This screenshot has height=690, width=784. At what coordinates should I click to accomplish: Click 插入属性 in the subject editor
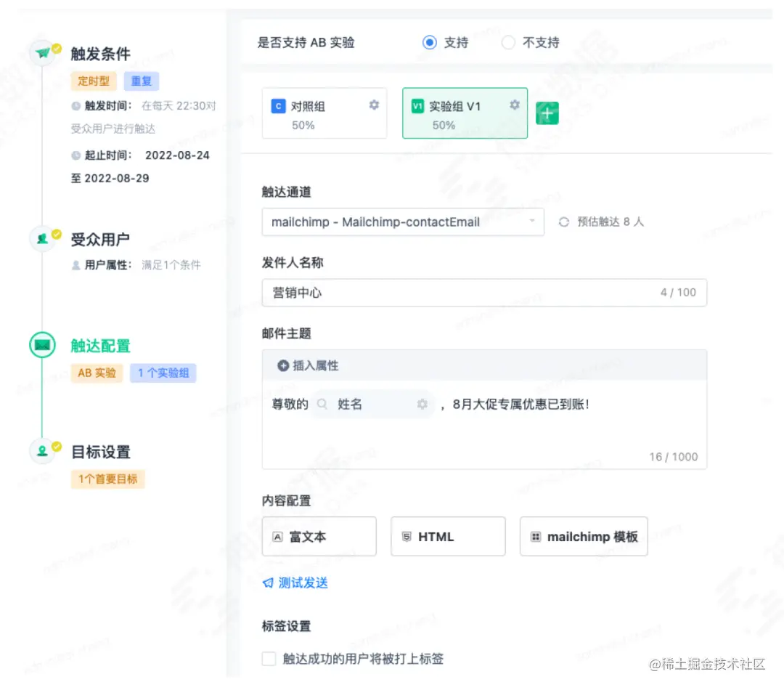[x=316, y=366]
